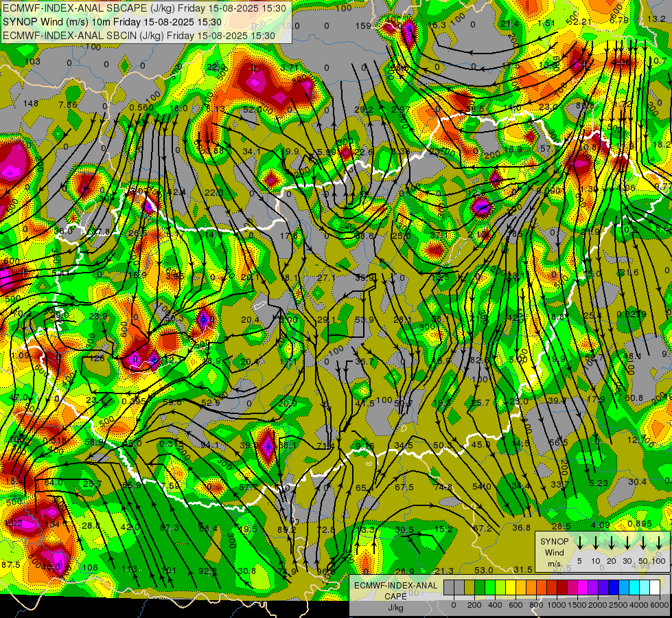Click the SBCAPE title line at top
This screenshot has width=672, height=618.
point(144,8)
